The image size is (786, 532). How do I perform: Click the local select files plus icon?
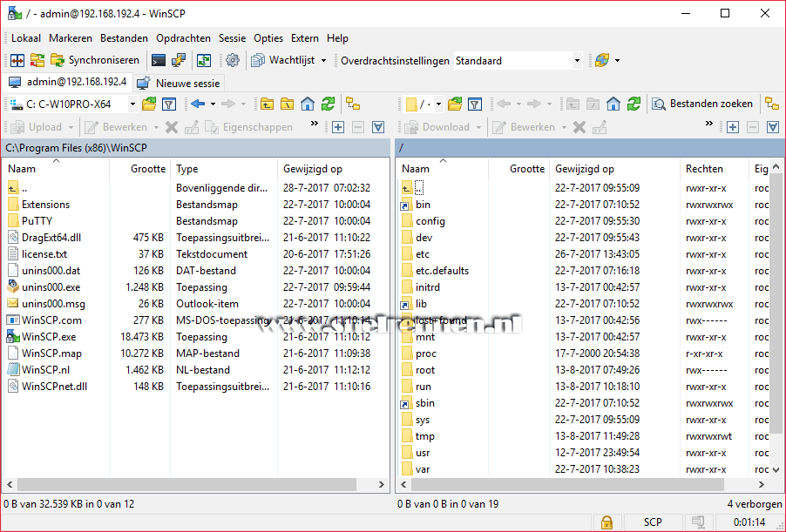338,127
